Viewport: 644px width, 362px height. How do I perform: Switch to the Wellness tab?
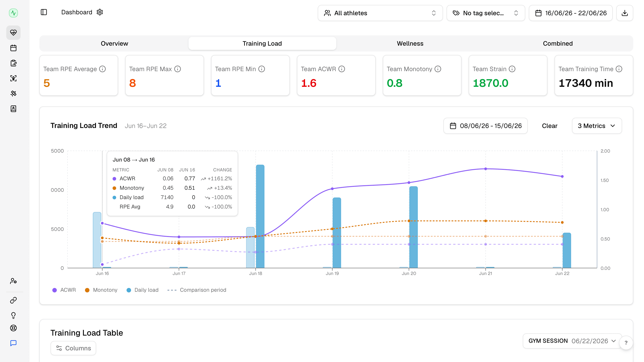410,44
